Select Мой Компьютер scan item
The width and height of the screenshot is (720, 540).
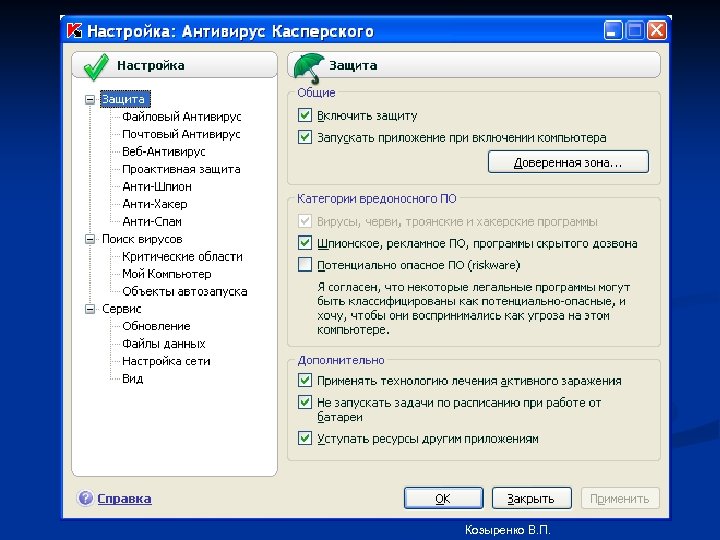click(x=167, y=274)
